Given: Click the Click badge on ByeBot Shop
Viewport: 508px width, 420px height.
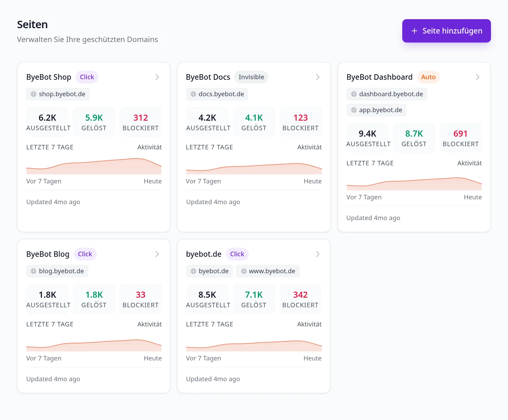Looking at the screenshot, I should coord(87,77).
